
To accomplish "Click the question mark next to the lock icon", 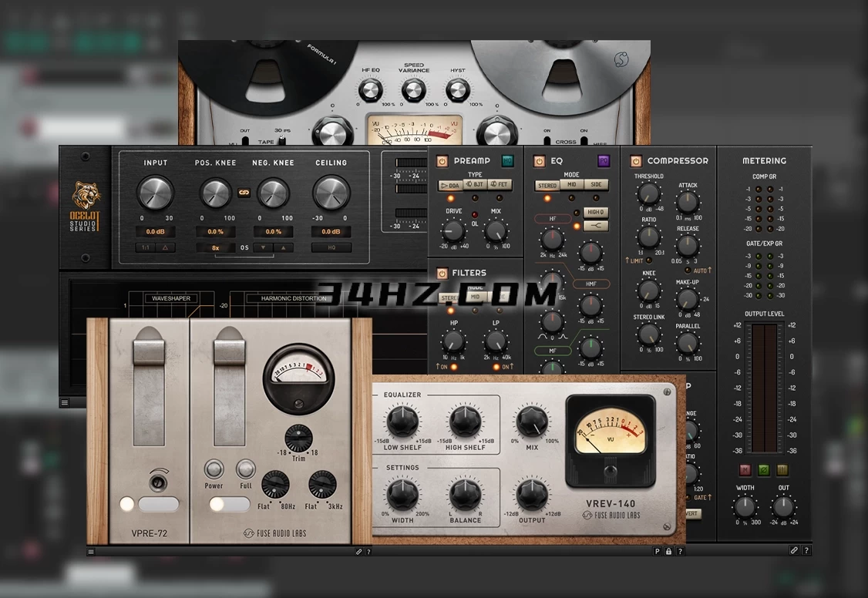I will 681,551.
